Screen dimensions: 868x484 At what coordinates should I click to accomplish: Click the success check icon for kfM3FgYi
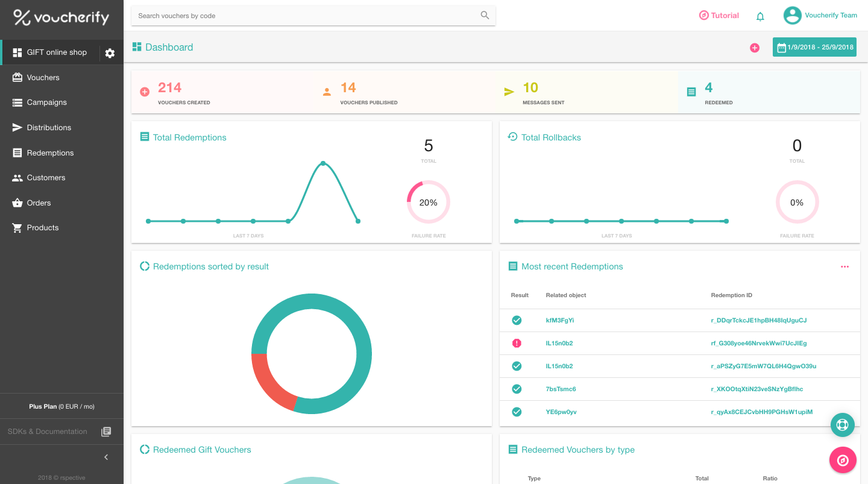(x=517, y=320)
